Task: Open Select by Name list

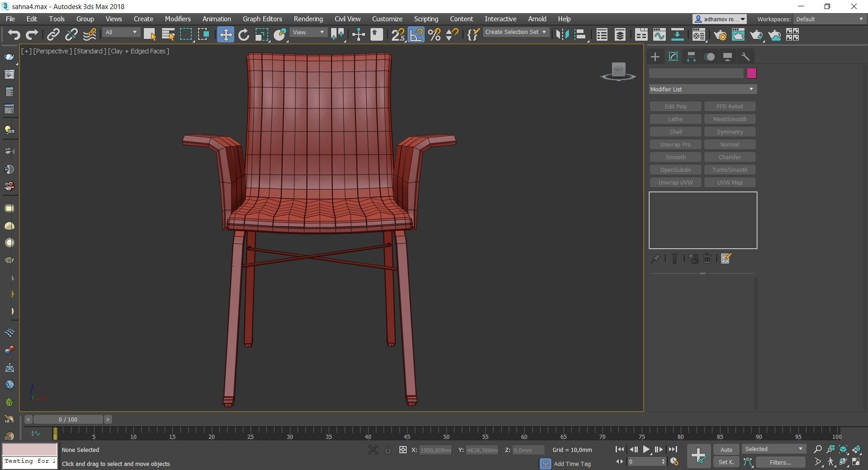Action: [x=168, y=34]
